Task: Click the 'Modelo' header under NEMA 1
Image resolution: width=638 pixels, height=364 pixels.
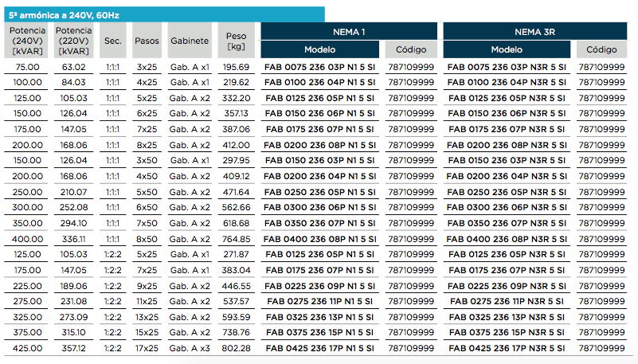Action: coord(320,49)
